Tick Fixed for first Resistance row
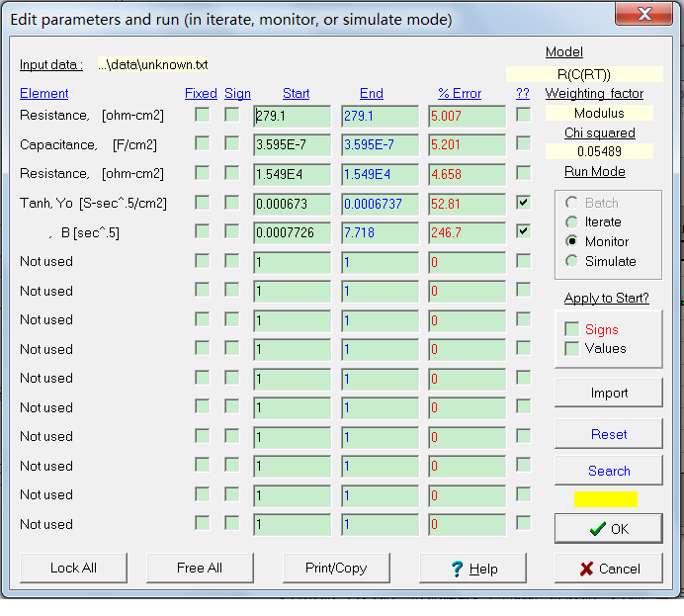Image resolution: width=684 pixels, height=616 pixels. tap(203, 115)
